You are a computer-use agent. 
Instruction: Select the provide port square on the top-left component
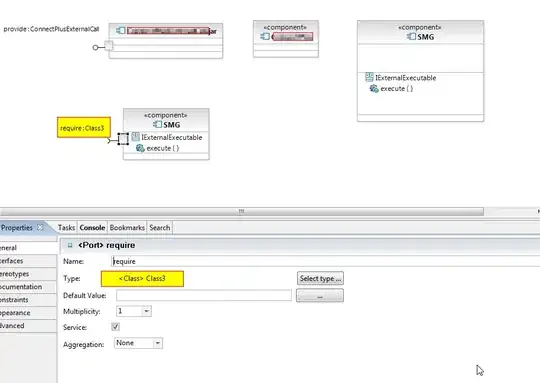click(108, 45)
